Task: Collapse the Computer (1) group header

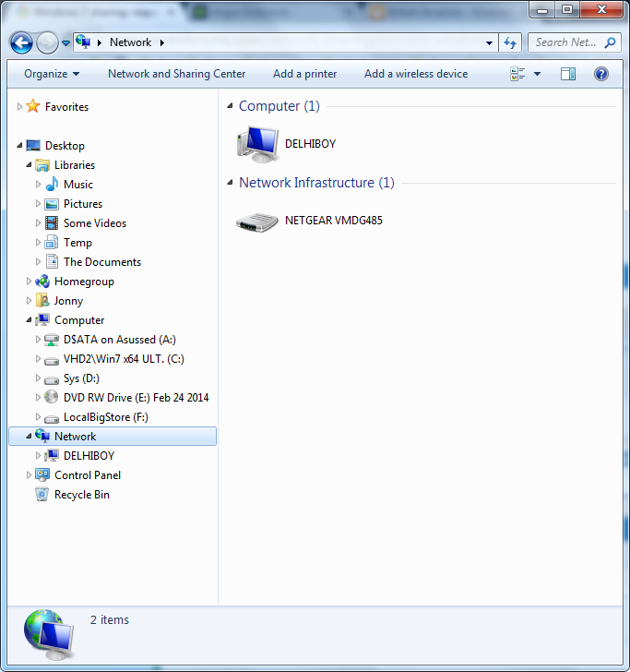Action: pyautogui.click(x=230, y=106)
